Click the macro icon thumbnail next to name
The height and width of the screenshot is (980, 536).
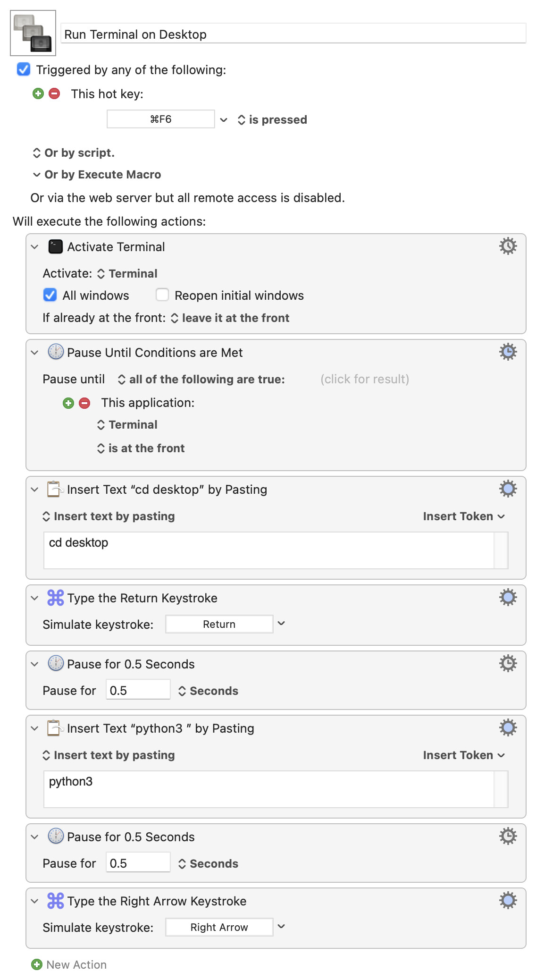[33, 33]
